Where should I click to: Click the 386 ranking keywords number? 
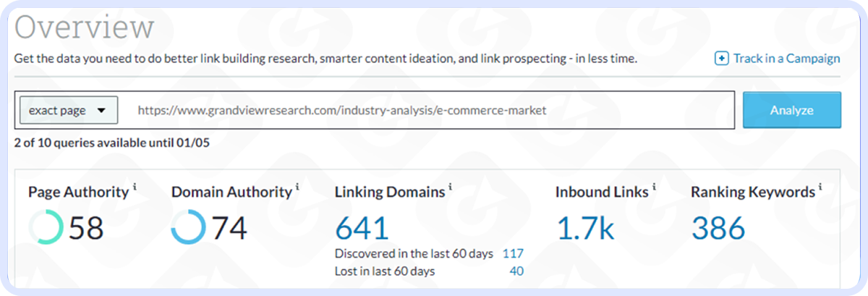click(x=718, y=228)
